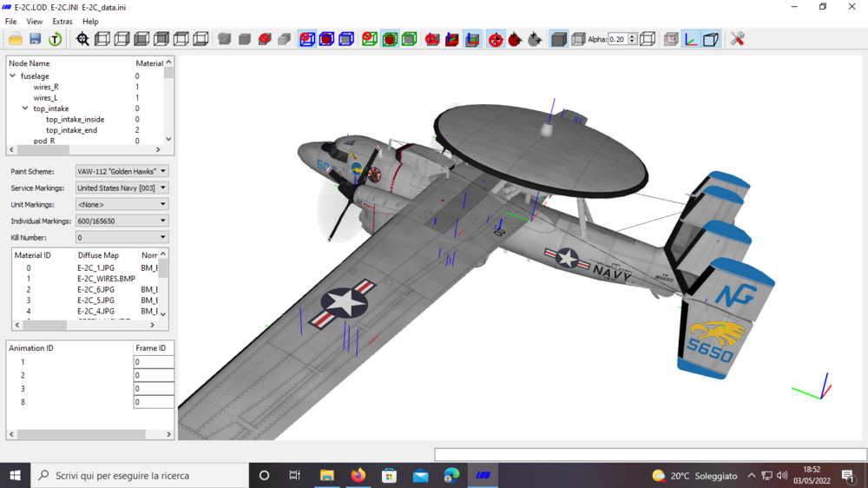Click the Alpha value input field
The image size is (868, 488).
point(618,39)
